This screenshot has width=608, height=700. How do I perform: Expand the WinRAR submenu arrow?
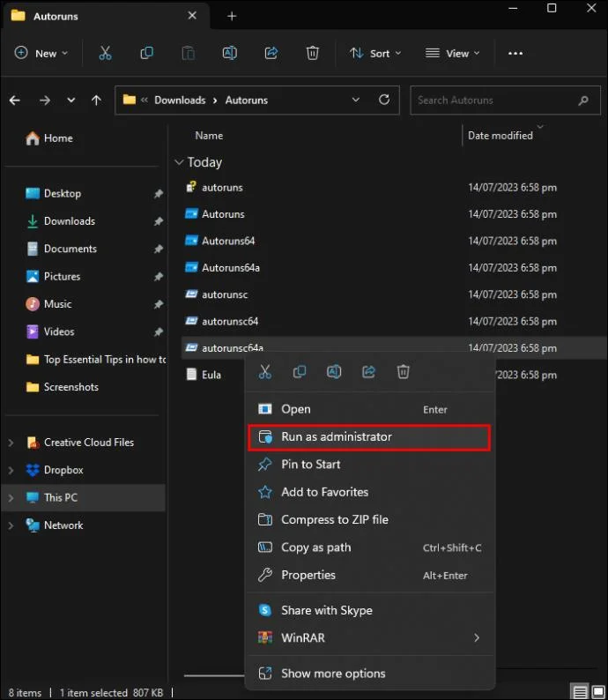point(477,637)
